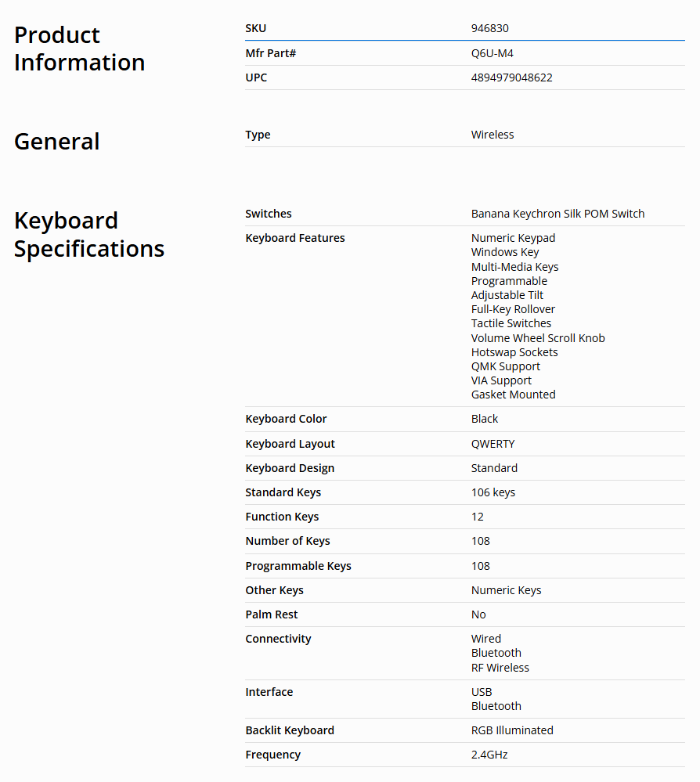Click the Type label in General

[258, 135]
